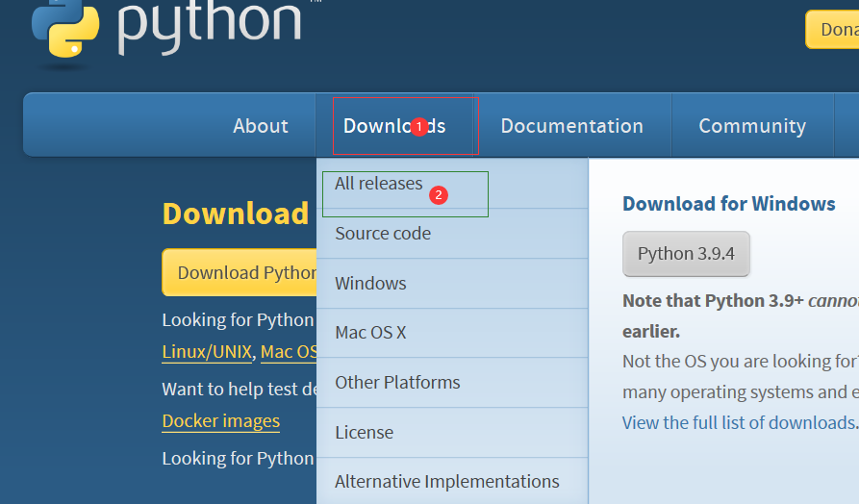Image resolution: width=859 pixels, height=504 pixels.
Task: Choose Windows in the Downloads submenu
Action: 452,283
